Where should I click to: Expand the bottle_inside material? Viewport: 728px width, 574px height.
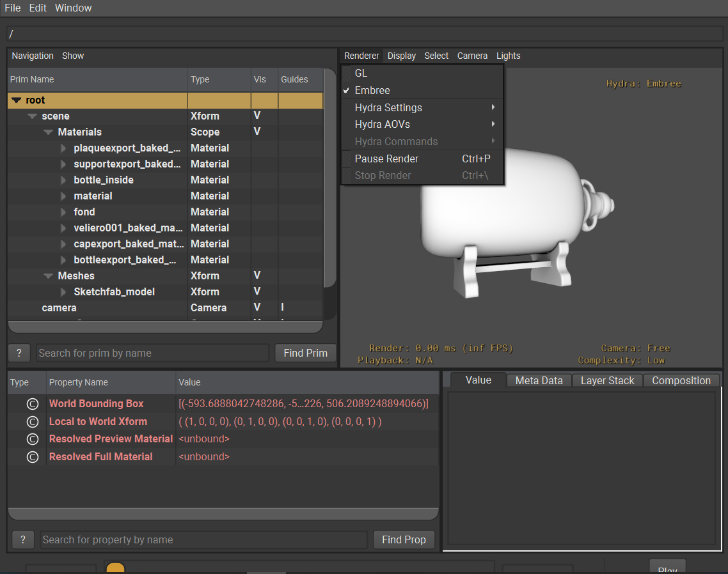coord(63,180)
